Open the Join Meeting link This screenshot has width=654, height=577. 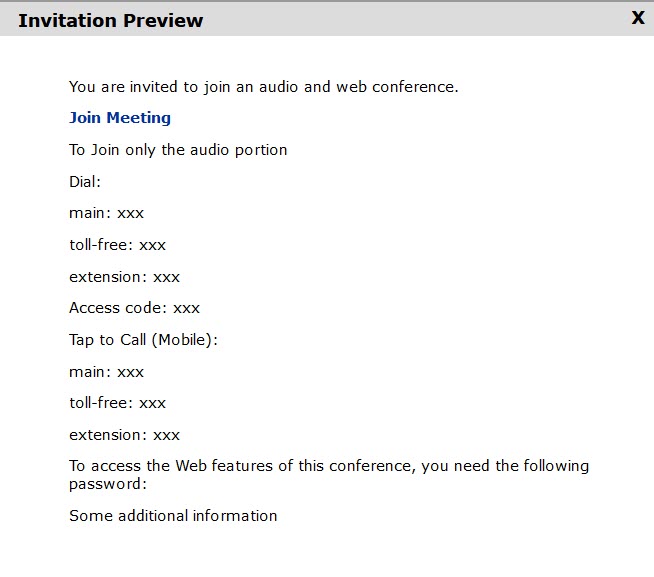pos(120,118)
